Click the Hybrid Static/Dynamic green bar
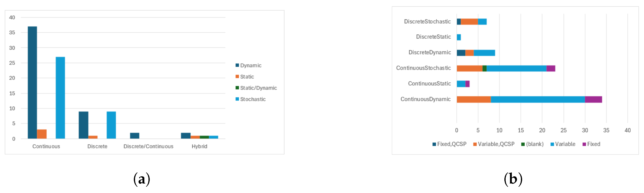This screenshot has height=193, width=644. 204,137
